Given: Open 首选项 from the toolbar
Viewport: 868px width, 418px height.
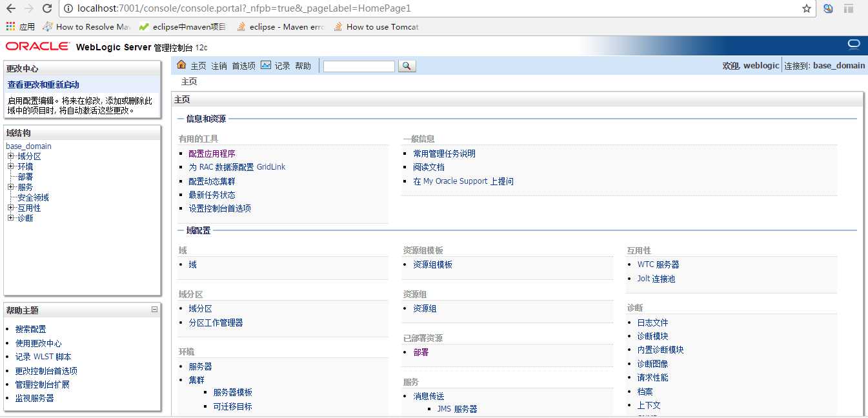Looking at the screenshot, I should click(243, 66).
